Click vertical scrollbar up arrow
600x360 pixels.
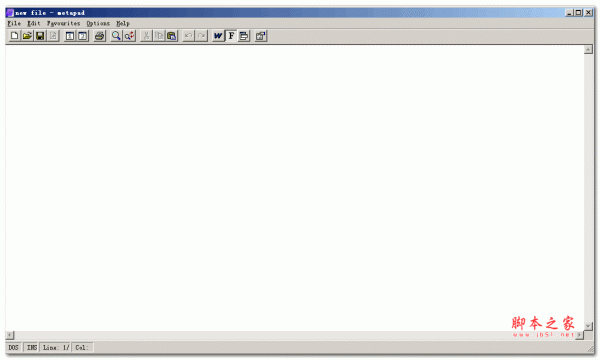pyautogui.click(x=589, y=49)
